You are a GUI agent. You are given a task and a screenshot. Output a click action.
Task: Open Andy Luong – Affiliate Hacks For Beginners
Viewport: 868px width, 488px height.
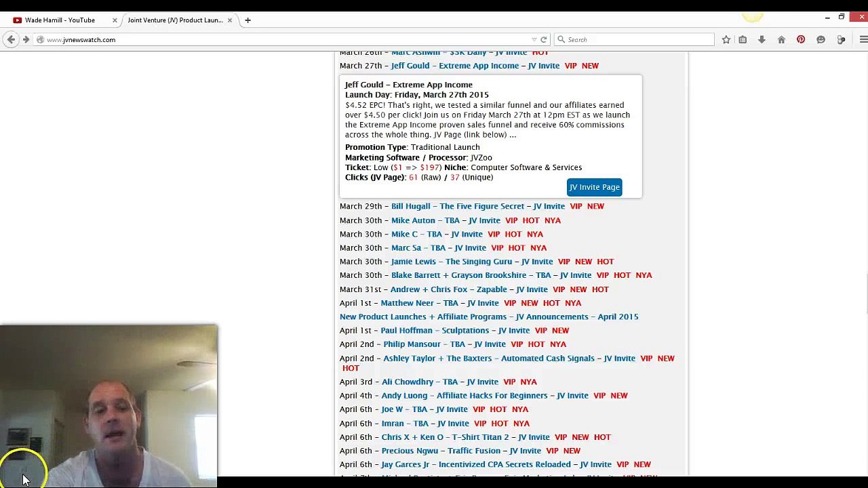pyautogui.click(x=465, y=396)
